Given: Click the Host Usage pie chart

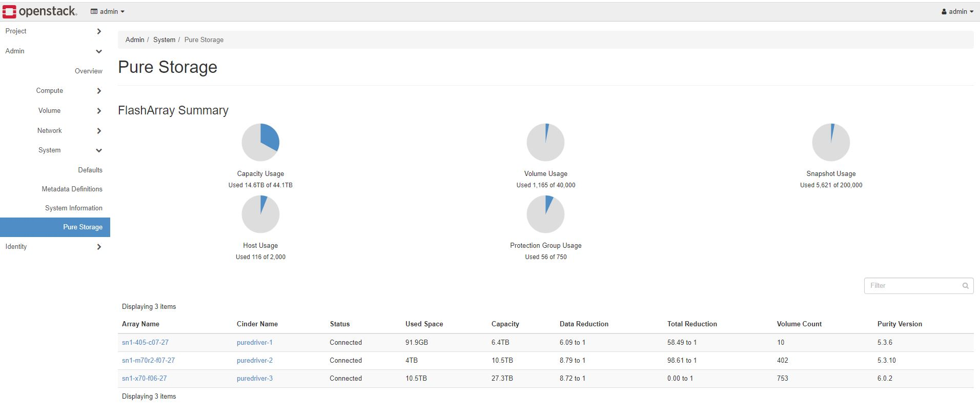Looking at the screenshot, I should tap(260, 214).
